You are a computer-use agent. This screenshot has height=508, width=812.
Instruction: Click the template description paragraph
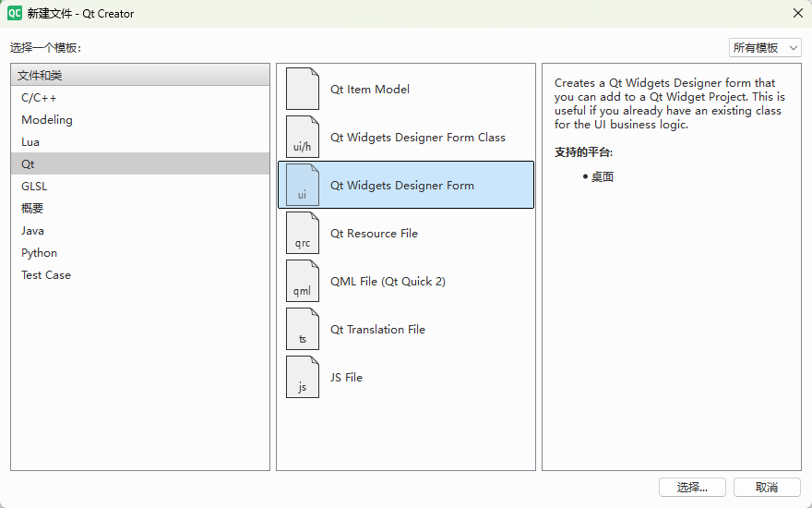pos(670,103)
